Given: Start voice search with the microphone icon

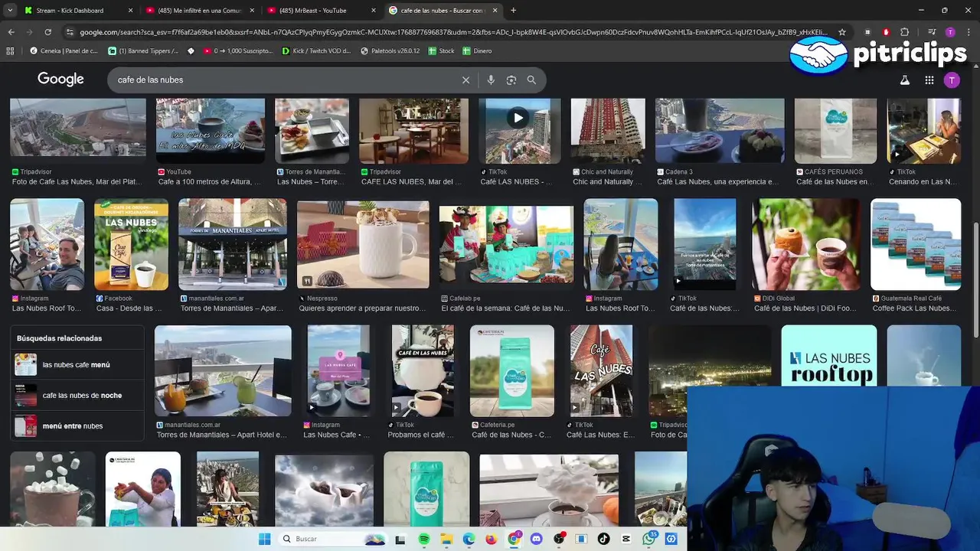Looking at the screenshot, I should (491, 80).
